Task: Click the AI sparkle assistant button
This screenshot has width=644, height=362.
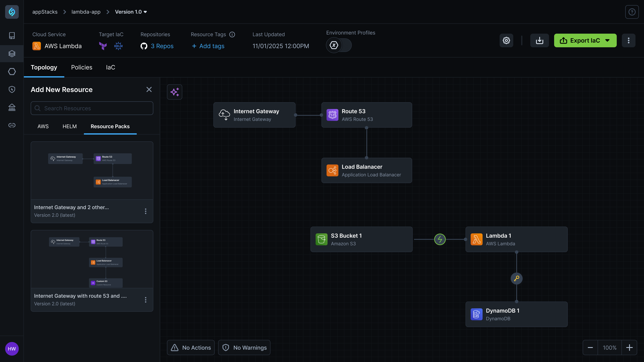Action: tap(174, 92)
